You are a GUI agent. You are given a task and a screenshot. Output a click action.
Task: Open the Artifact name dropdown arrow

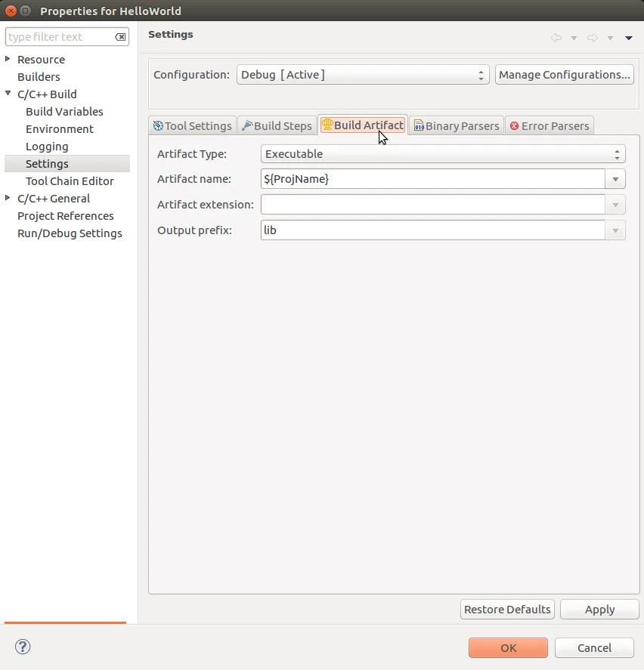(615, 179)
